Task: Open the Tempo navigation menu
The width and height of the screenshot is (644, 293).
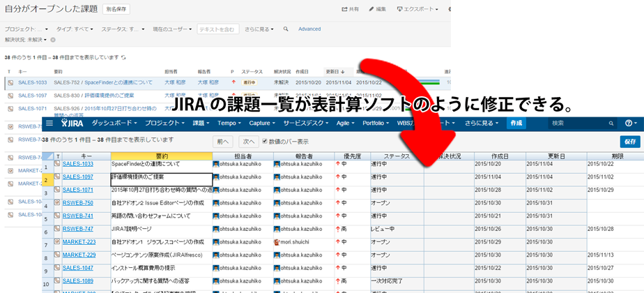Action: pyautogui.click(x=229, y=123)
